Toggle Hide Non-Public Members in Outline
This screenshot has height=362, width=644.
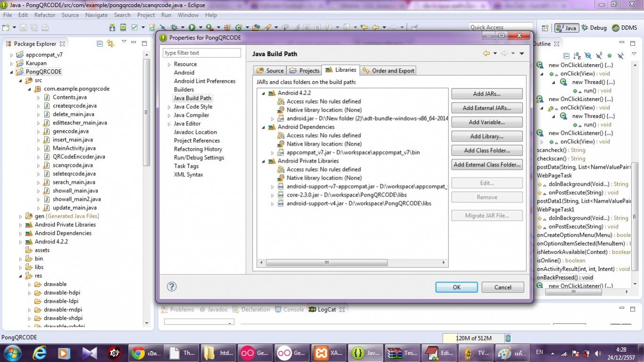click(x=610, y=56)
